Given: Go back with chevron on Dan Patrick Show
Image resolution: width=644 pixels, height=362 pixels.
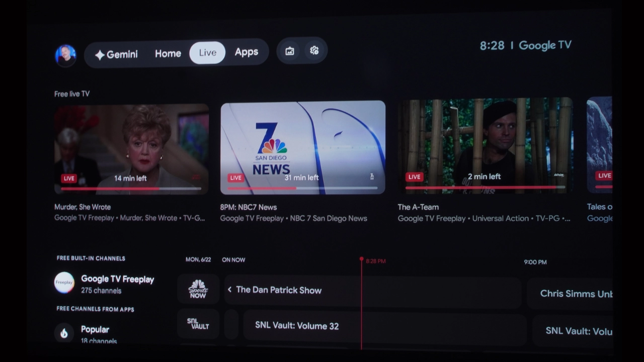Looking at the screenshot, I should click(230, 290).
